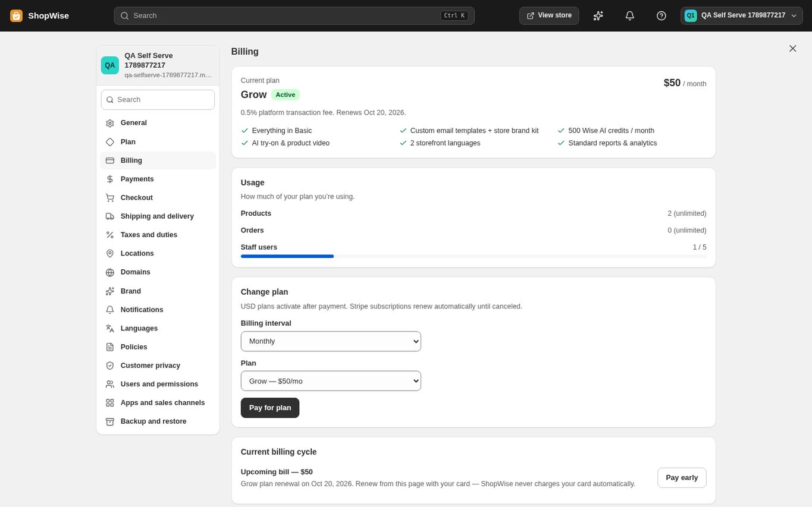Image resolution: width=812 pixels, height=507 pixels.
Task: Click the top bar global Search field
Action: [294, 15]
